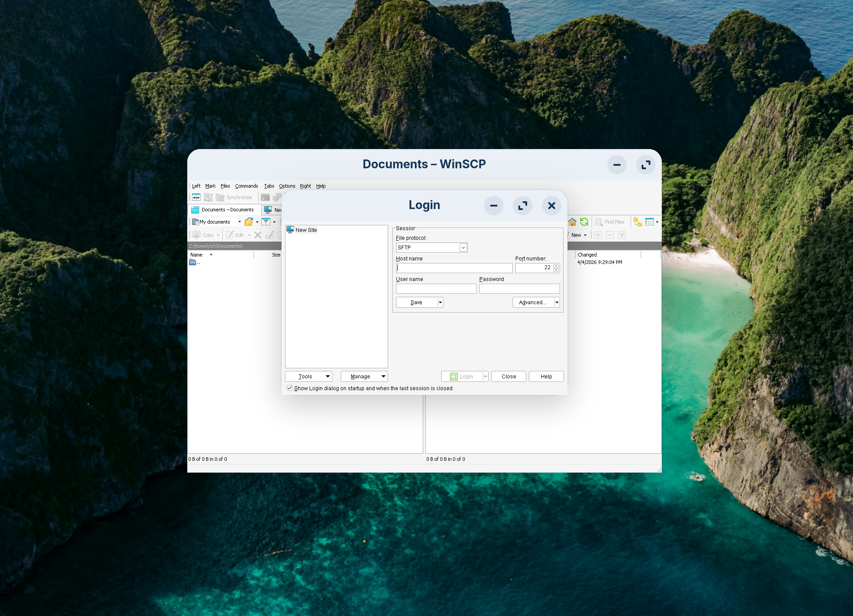Click the Open Terminal console icon
The width and height of the screenshot is (853, 616).
265,197
